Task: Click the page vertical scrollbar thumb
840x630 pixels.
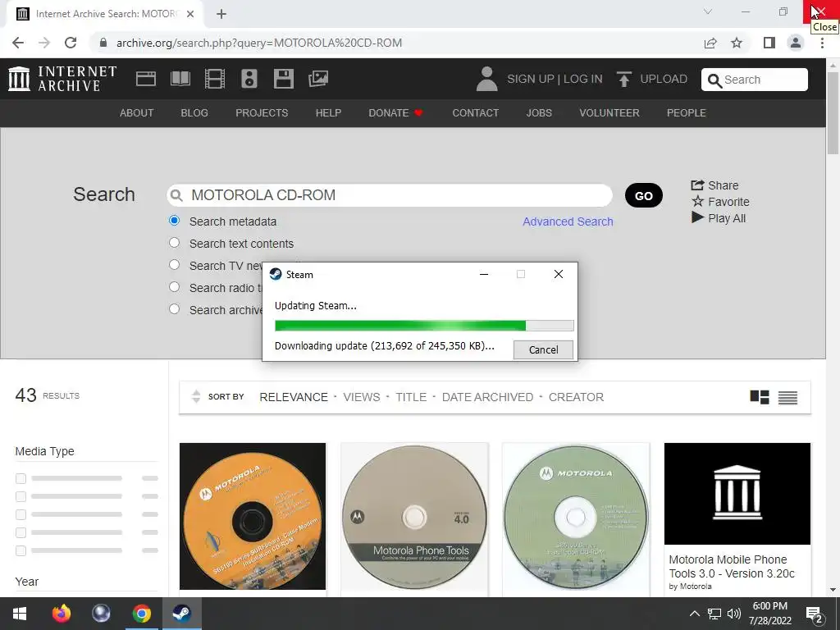Action: coord(833,112)
